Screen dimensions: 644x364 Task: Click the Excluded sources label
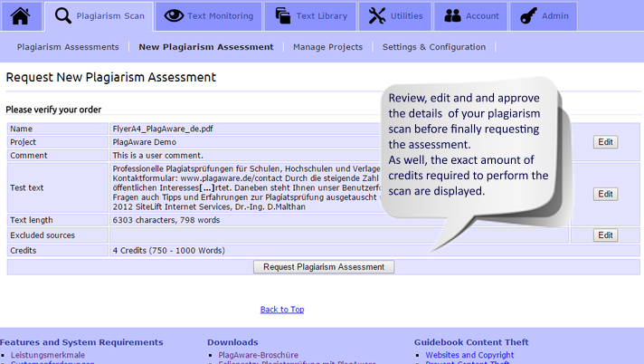point(43,235)
